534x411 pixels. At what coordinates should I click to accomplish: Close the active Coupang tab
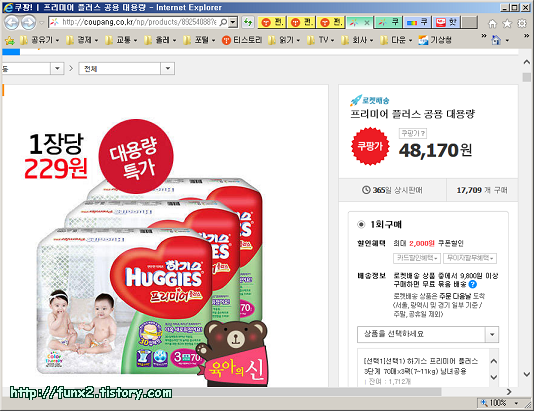point(367,23)
